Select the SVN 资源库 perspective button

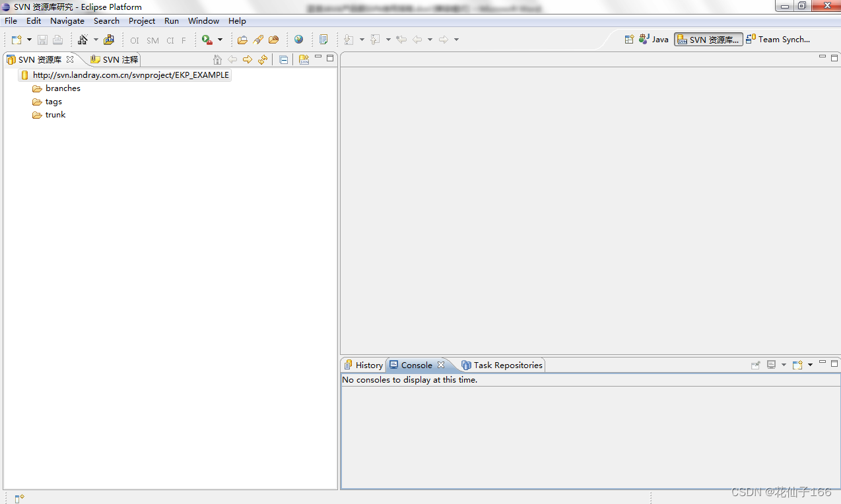[708, 40]
